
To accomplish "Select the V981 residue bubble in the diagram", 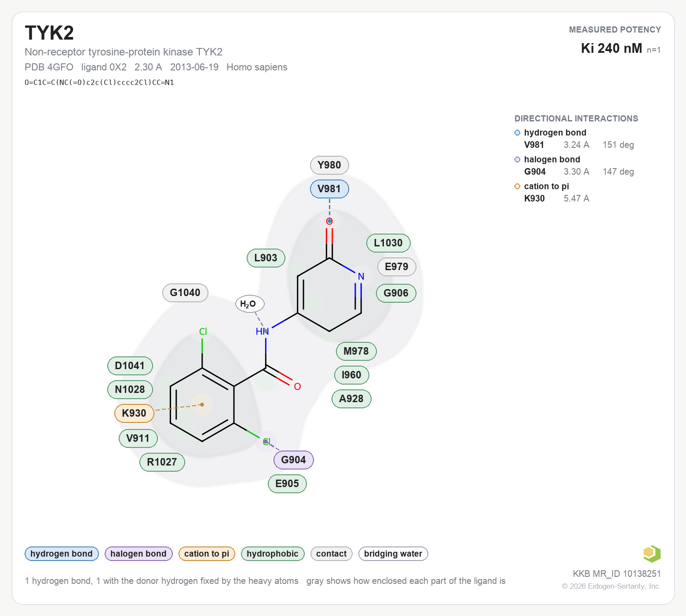I will 329,189.
